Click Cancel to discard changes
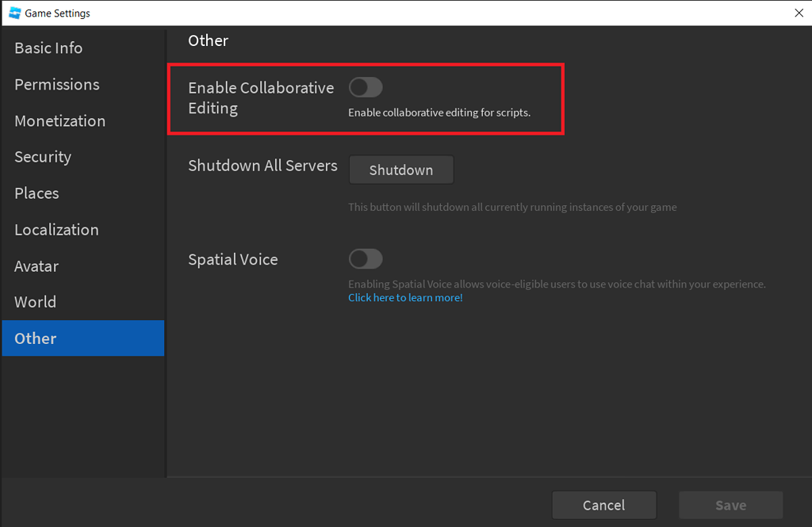The height and width of the screenshot is (527, 812). click(x=604, y=505)
